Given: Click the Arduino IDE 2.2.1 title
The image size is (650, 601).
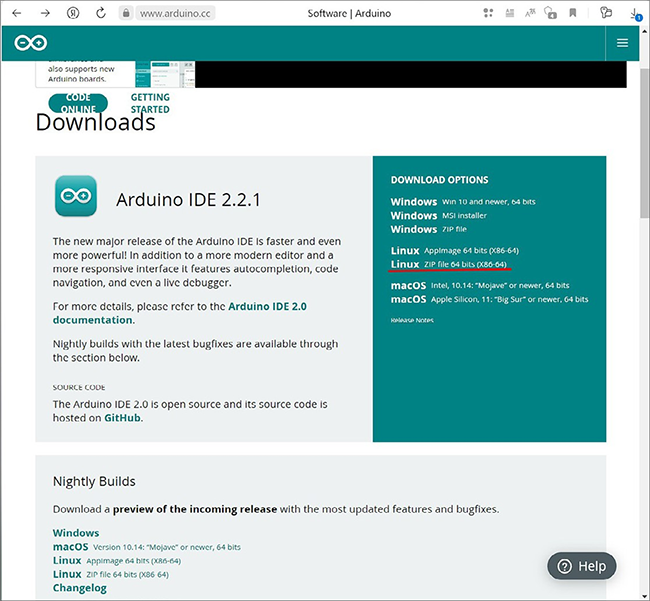Looking at the screenshot, I should click(x=188, y=199).
